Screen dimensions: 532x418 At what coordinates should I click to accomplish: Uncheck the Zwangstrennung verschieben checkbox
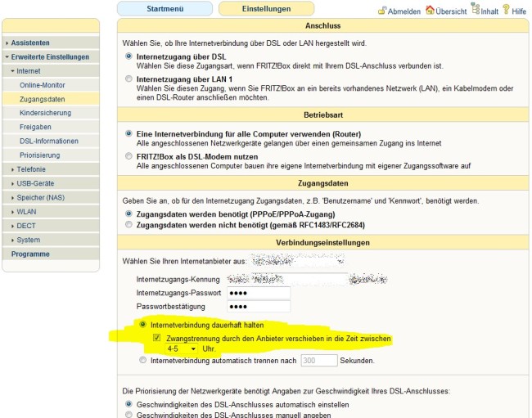point(157,338)
